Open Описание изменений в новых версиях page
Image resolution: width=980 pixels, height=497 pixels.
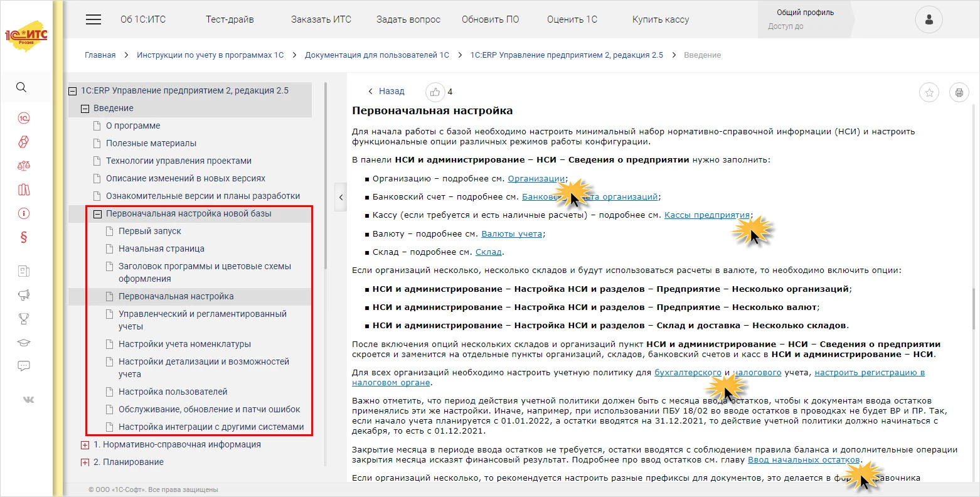coord(186,179)
